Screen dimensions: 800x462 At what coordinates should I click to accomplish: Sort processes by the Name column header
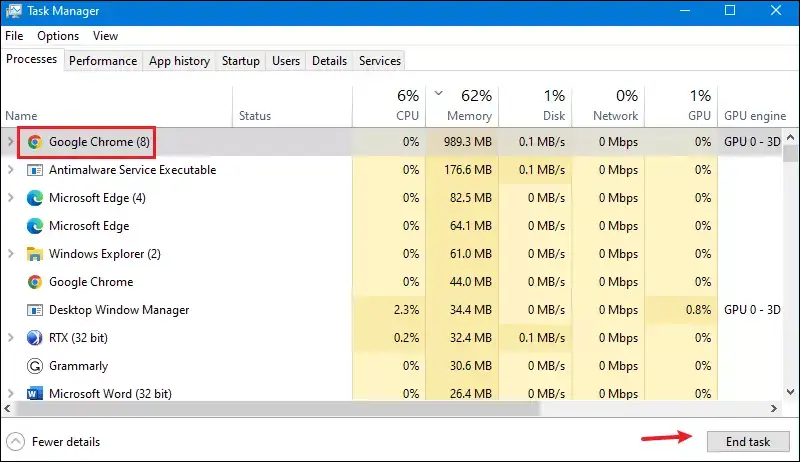coord(117,107)
